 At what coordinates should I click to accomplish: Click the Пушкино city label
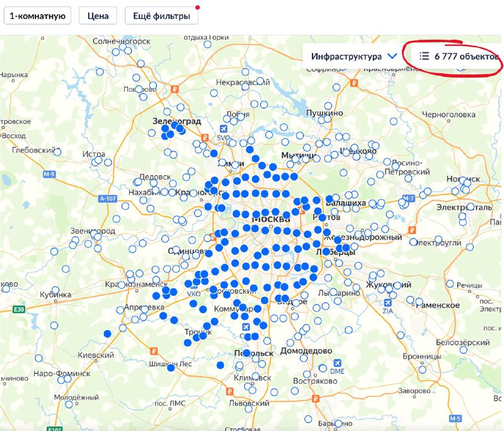tap(324, 113)
